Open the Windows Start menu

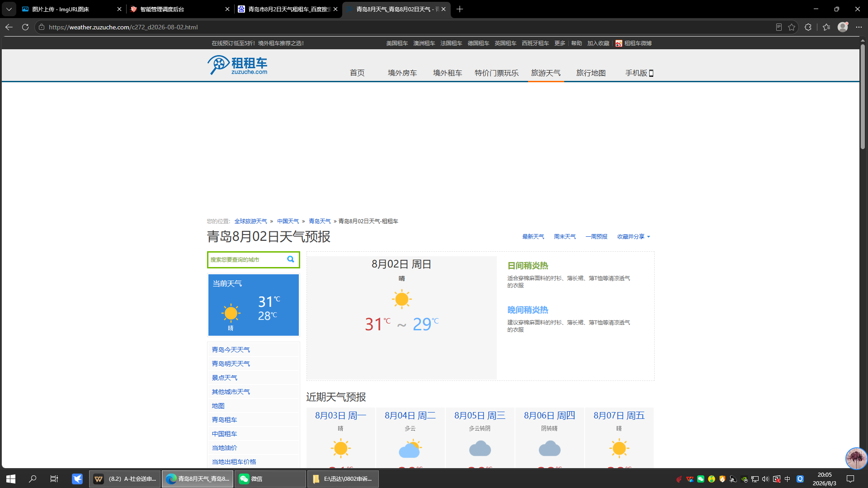coord(11,479)
